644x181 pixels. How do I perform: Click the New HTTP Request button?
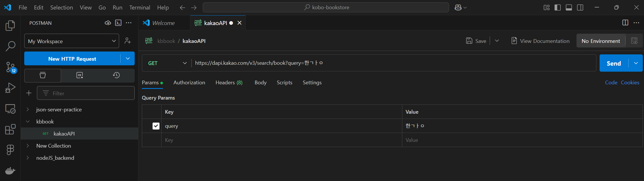point(72,59)
